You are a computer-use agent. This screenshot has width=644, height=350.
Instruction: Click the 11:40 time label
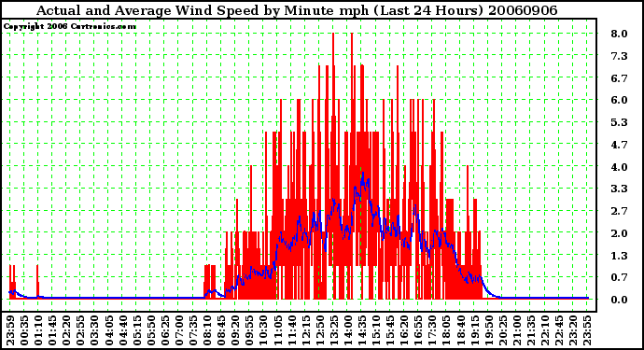(x=291, y=330)
